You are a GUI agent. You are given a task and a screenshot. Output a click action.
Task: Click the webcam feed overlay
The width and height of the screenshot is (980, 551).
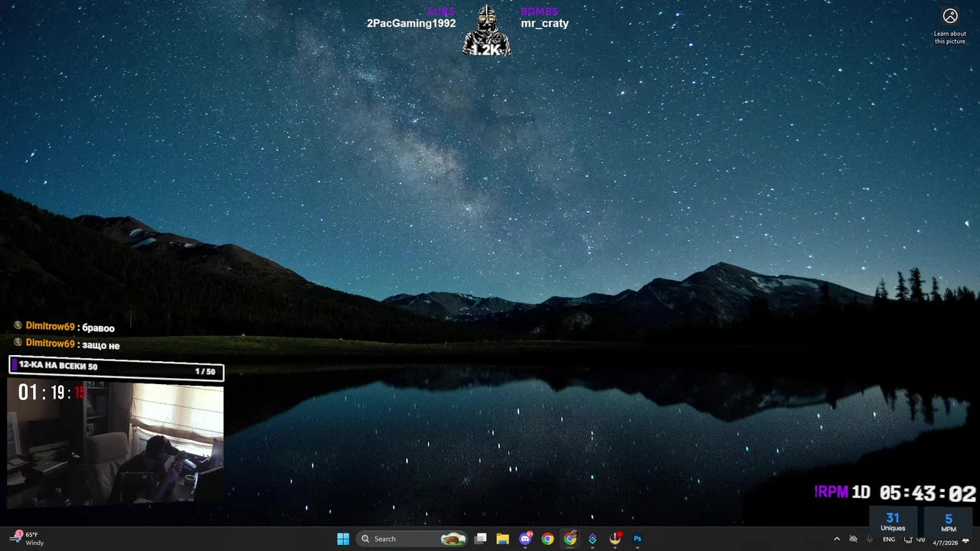(116, 443)
